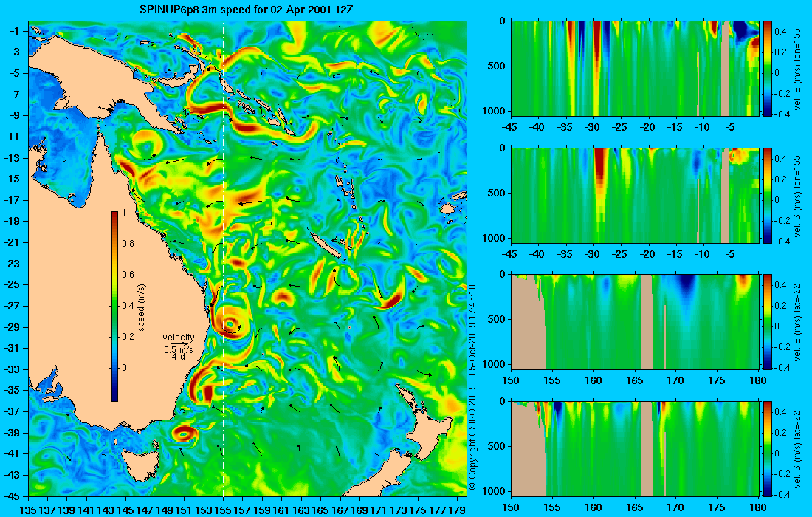The height and width of the screenshot is (517, 812).
Task: Click the 'velocity' legend label
Action: tap(179, 338)
